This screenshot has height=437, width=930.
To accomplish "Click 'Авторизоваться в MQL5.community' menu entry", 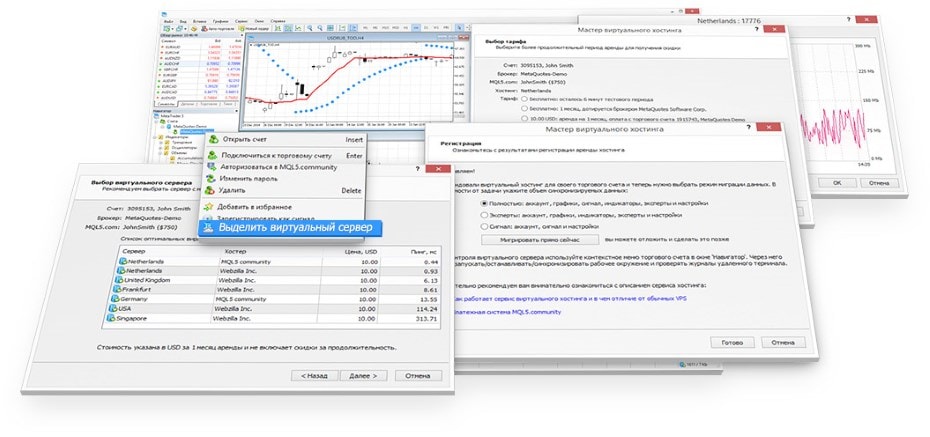I will pos(278,167).
